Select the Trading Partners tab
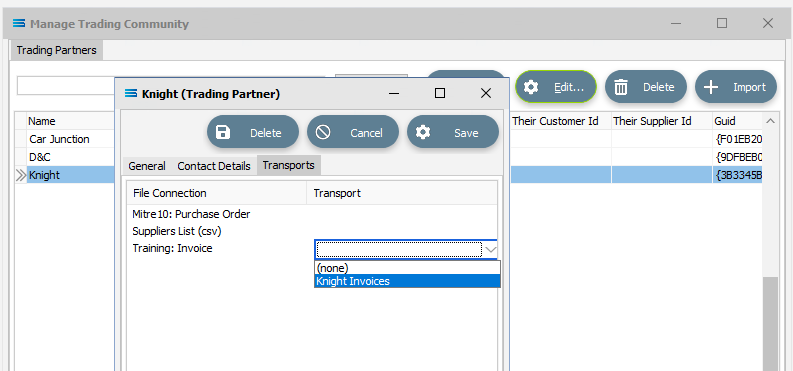Viewport: 793px width, 371px height. [x=56, y=51]
